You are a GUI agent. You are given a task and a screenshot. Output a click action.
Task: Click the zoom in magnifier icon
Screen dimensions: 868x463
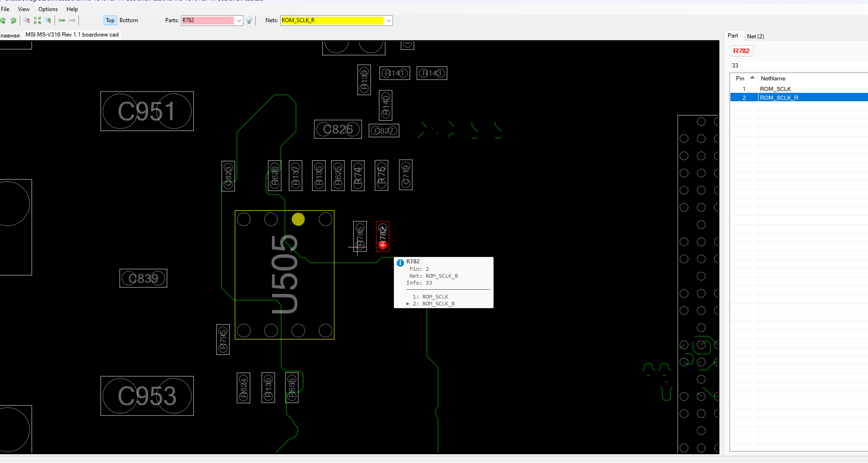[x=48, y=20]
